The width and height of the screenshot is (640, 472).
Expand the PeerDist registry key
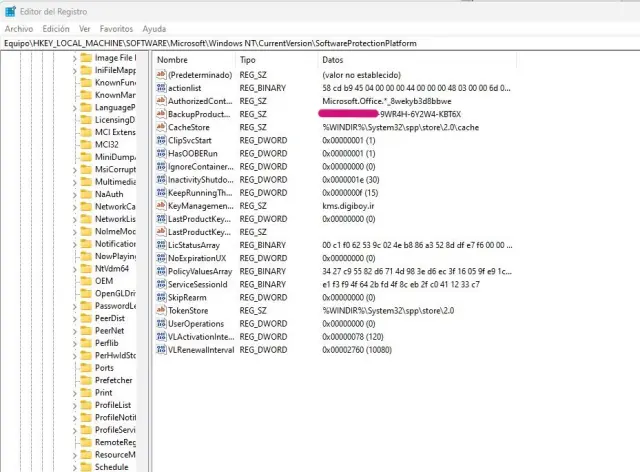pos(74,317)
